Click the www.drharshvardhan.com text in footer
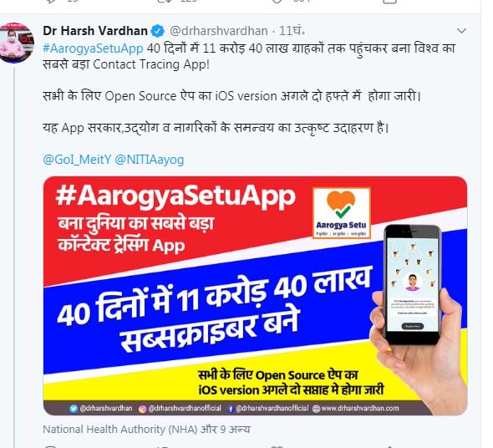This screenshot has width=493, height=448. pyautogui.click(x=360, y=409)
